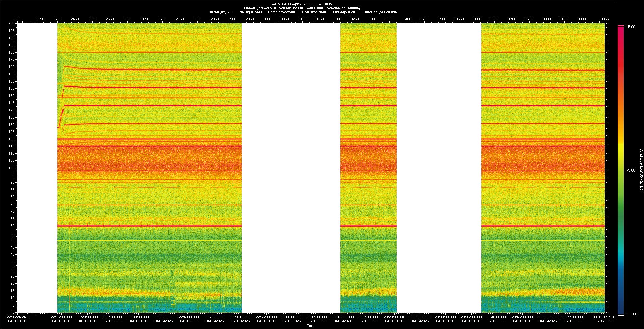The width and height of the screenshot is (644, 329).
Task: Click the Windowing:Hanning header text
Action: pos(343,8)
